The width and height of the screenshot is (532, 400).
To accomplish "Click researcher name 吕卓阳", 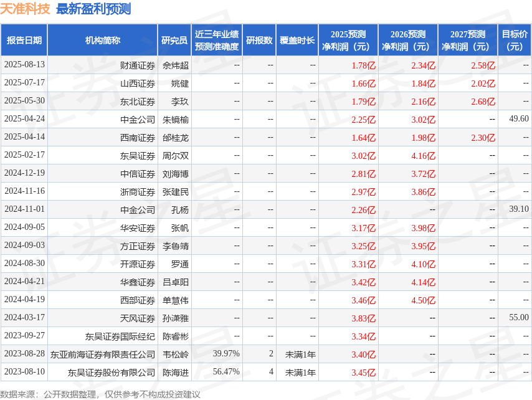I will coord(176,282).
